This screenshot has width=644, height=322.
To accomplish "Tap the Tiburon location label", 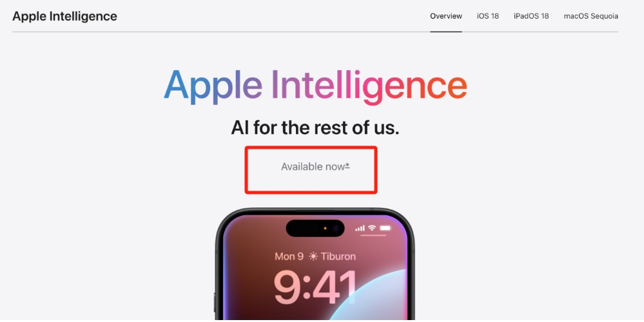I will point(338,256).
